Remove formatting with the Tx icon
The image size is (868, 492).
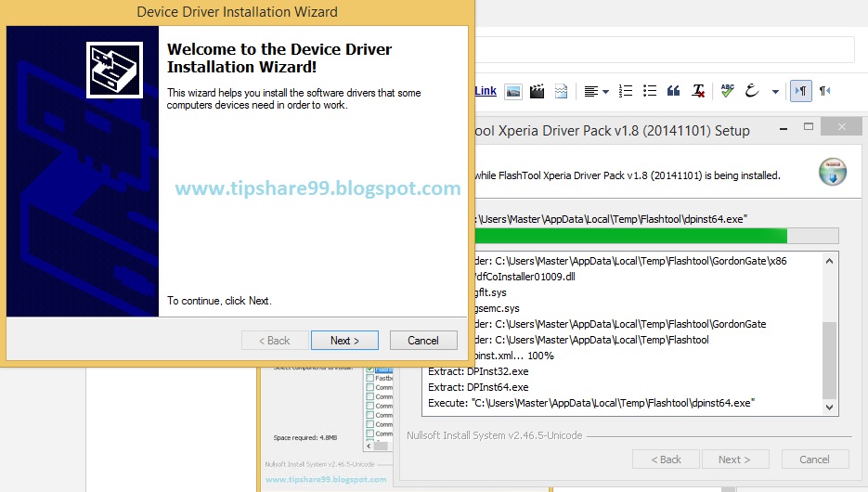pyautogui.click(x=698, y=91)
